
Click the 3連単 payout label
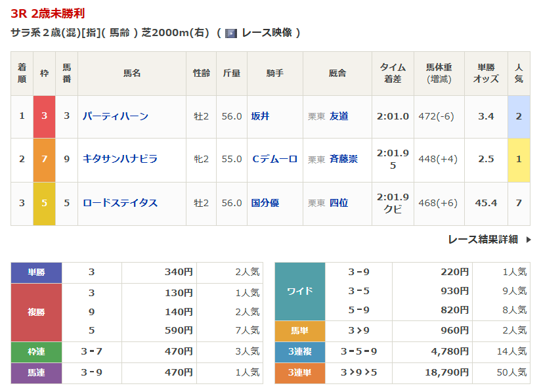(x=300, y=373)
